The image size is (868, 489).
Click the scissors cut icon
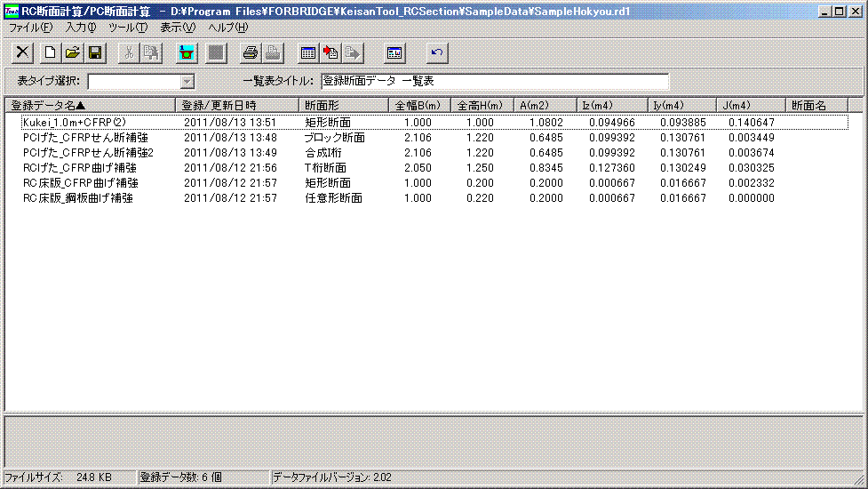pyautogui.click(x=129, y=53)
